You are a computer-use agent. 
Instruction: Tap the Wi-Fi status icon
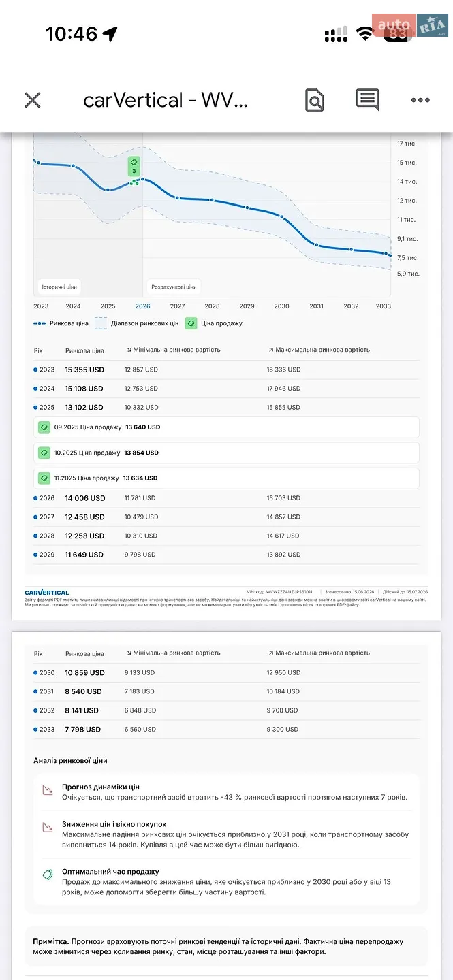pyautogui.click(x=366, y=33)
